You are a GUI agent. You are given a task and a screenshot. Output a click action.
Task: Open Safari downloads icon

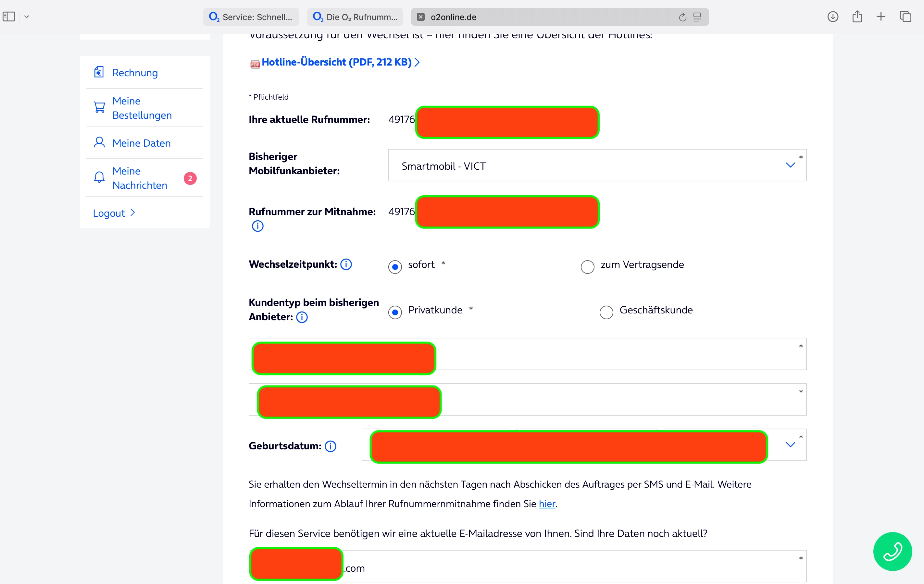(x=832, y=17)
